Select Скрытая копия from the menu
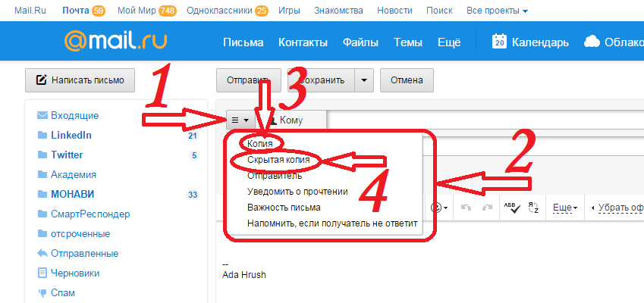This screenshot has width=644, height=303. point(278,160)
